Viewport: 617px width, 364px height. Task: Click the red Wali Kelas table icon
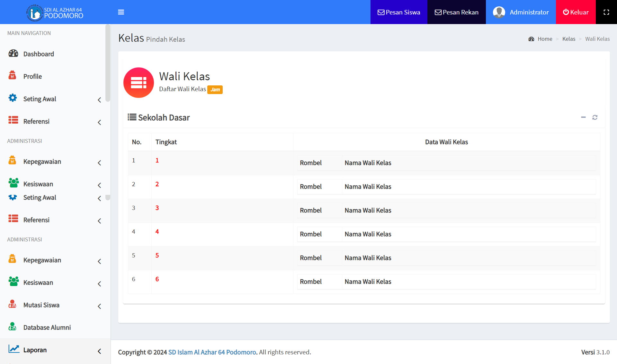tap(139, 82)
